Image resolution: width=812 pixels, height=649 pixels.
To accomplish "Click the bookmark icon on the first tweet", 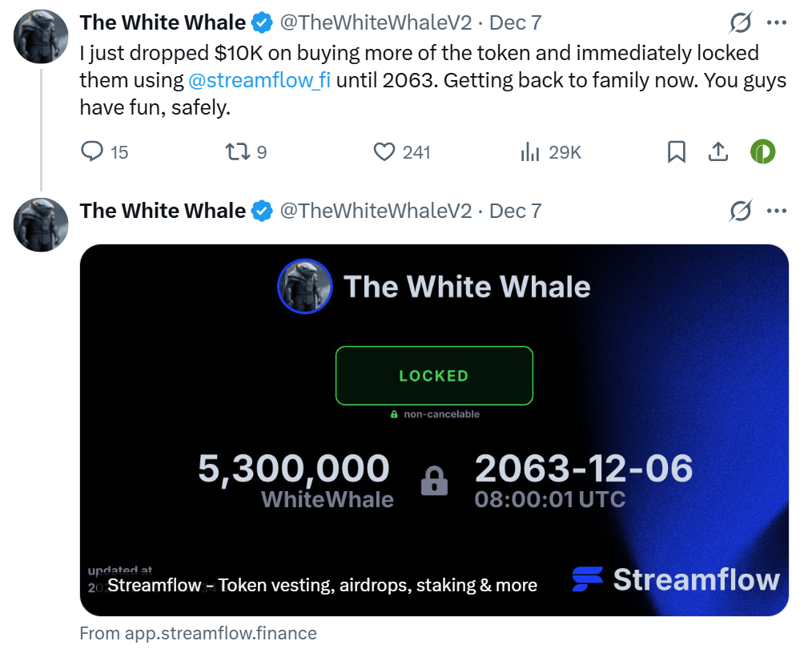I will (675, 151).
